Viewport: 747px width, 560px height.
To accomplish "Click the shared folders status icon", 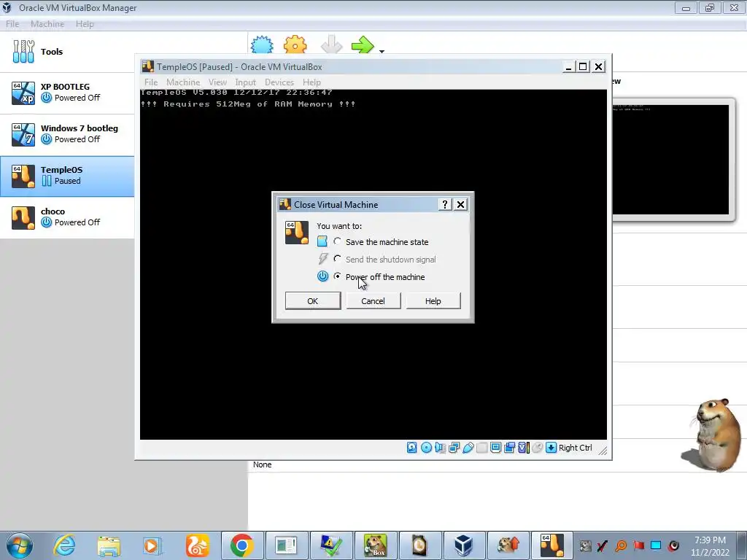I will click(481, 448).
